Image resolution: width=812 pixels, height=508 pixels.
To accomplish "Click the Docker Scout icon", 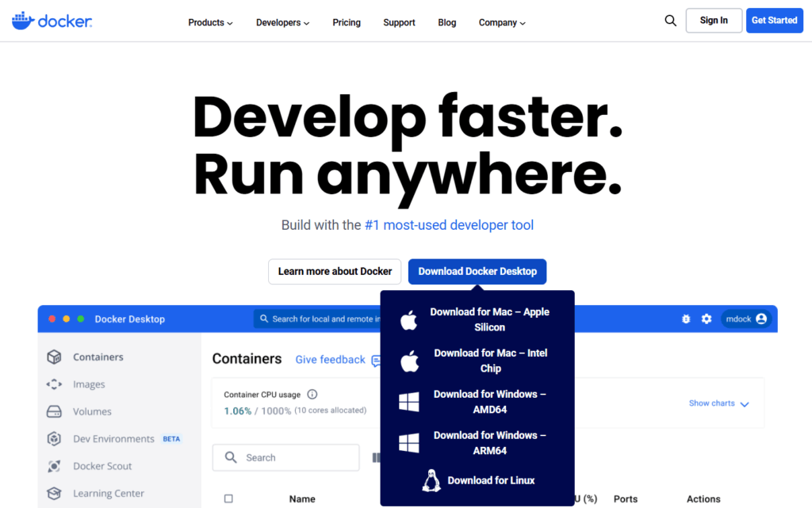I will click(54, 466).
